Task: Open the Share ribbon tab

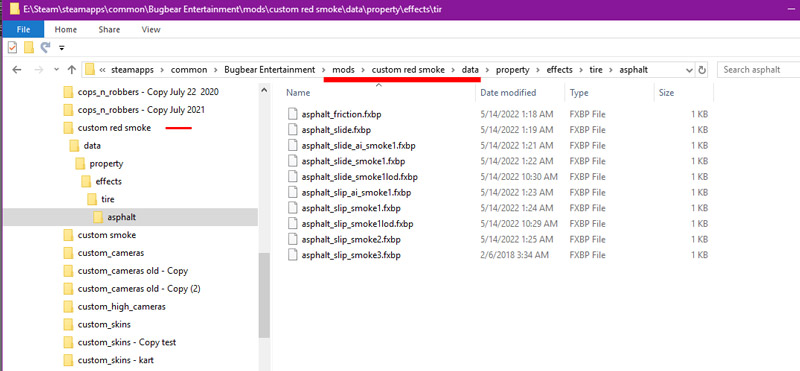Action: [109, 30]
